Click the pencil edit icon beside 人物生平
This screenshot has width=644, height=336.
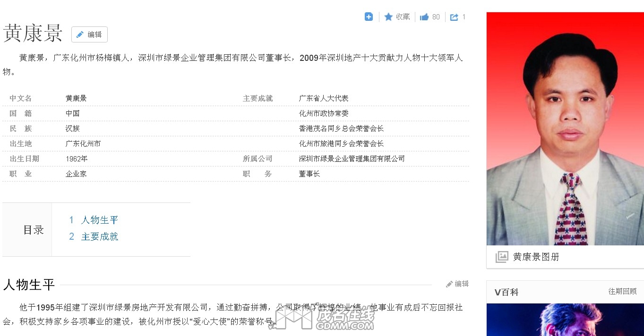[x=449, y=284]
